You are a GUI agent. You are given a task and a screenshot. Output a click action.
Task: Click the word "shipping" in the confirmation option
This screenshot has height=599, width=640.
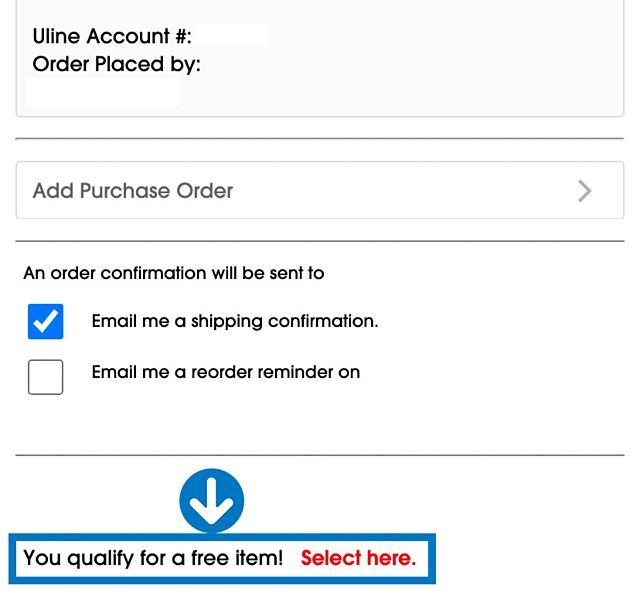click(229, 322)
